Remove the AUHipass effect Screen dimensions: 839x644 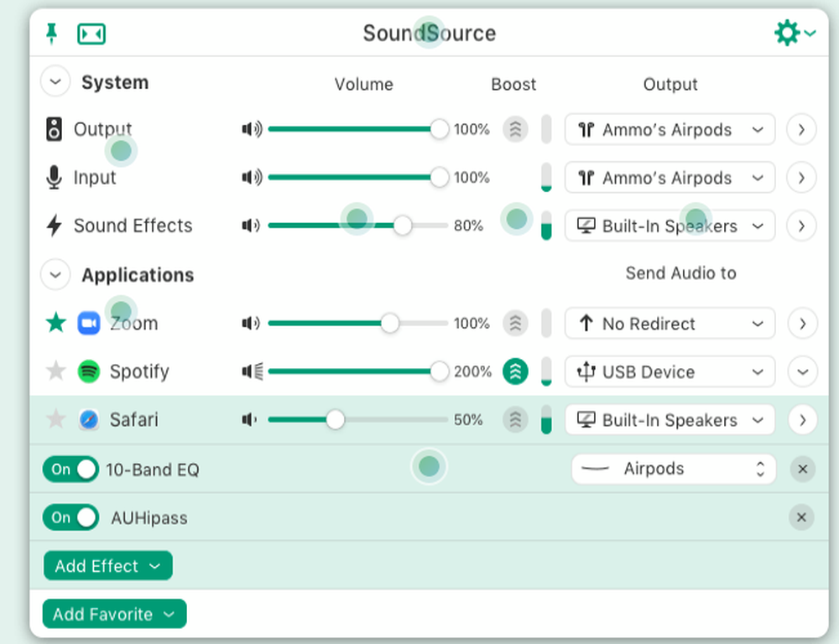click(x=801, y=517)
